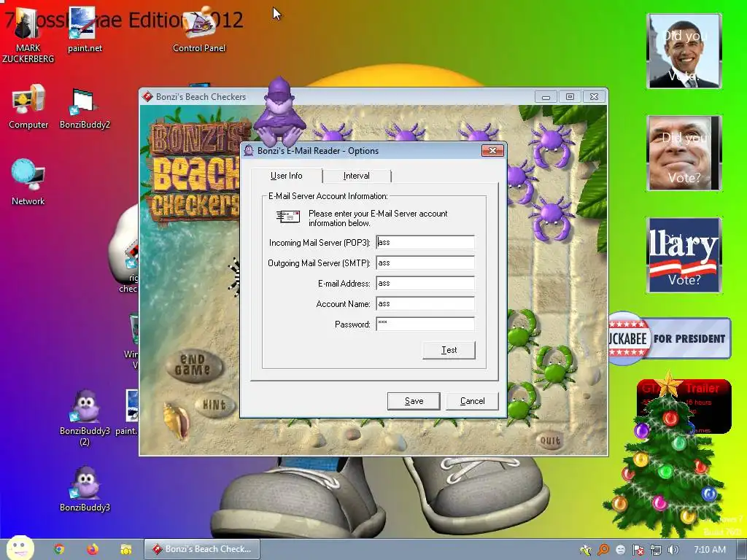The image size is (747, 560).
Task: Click the Google Chrome taskbar icon
Action: coord(59,549)
